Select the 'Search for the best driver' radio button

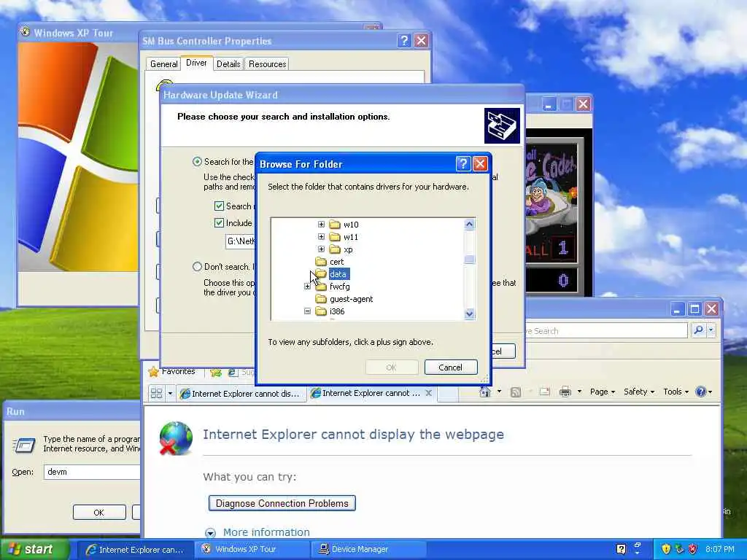click(x=197, y=162)
